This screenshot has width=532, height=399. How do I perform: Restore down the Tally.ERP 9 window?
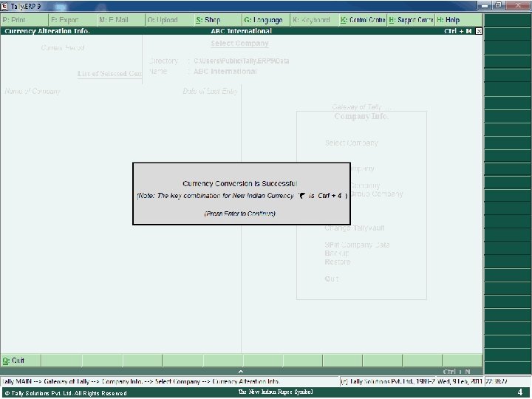click(499, 5)
